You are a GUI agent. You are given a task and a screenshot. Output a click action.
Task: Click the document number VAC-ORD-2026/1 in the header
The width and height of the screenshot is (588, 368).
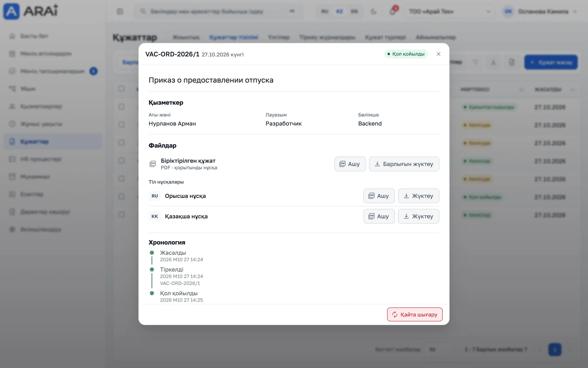click(x=172, y=54)
